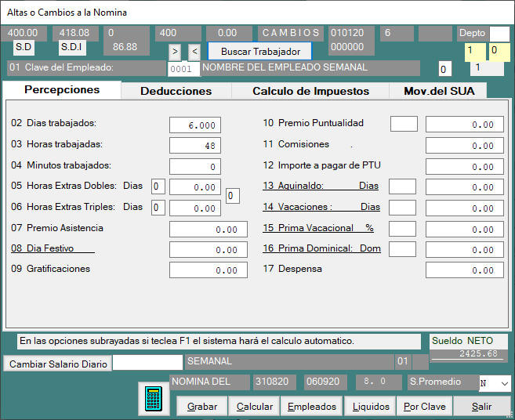Click the Grabar button
The width and height of the screenshot is (515, 420).
[202, 407]
